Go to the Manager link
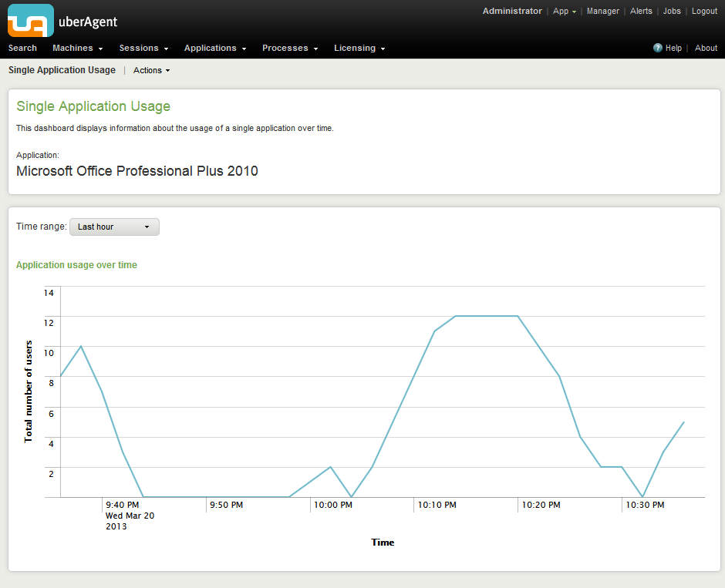Screen dimensions: 725x588 [602, 11]
